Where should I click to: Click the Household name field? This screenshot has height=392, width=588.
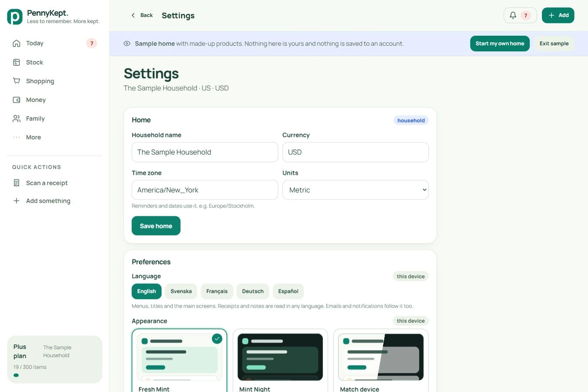coord(205,152)
